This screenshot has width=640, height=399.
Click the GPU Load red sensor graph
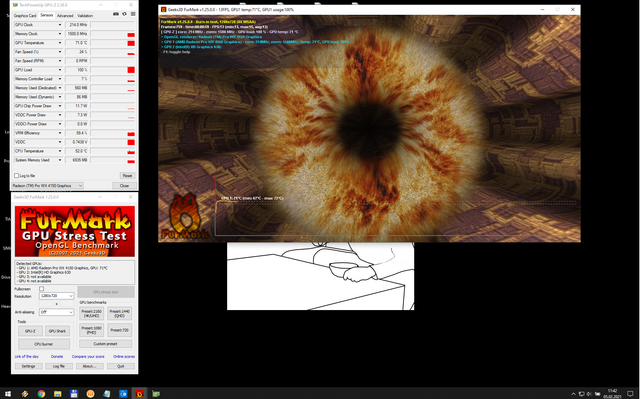112,70
